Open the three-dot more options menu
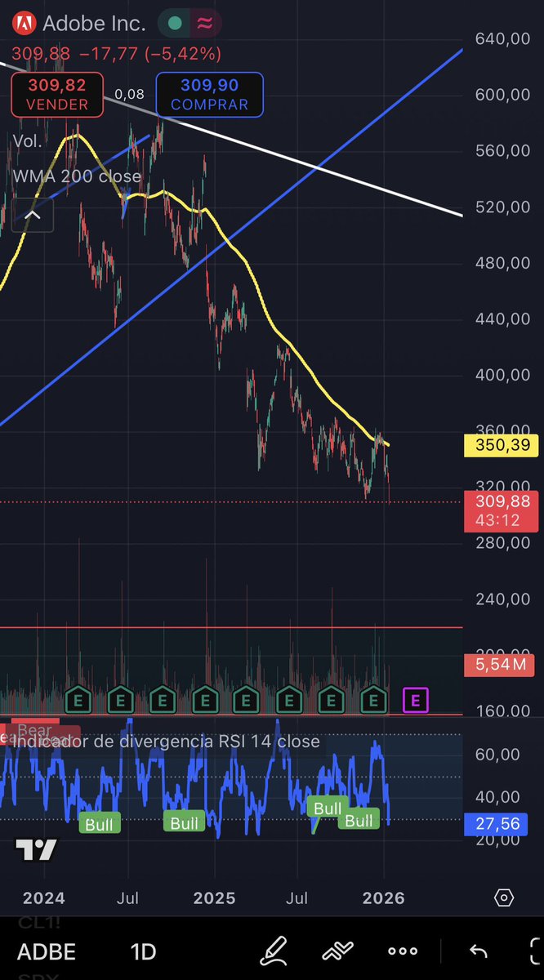The width and height of the screenshot is (544, 980). point(403,951)
